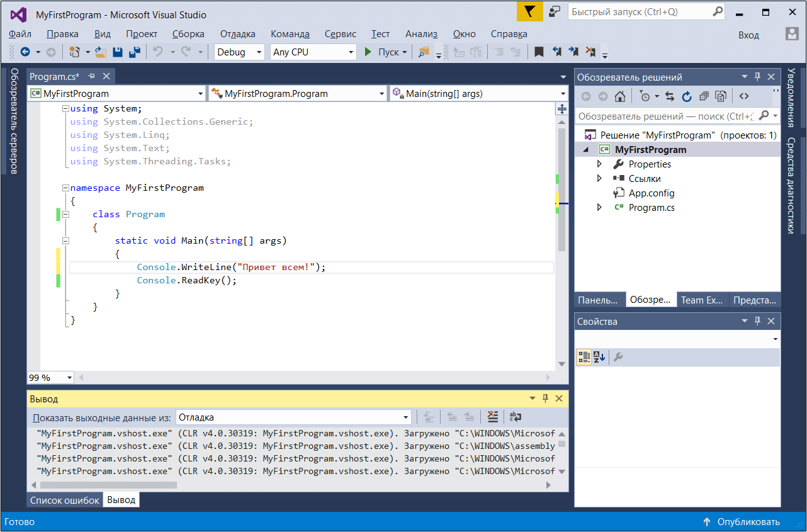Pin the Program.cs tab

[x=91, y=76]
